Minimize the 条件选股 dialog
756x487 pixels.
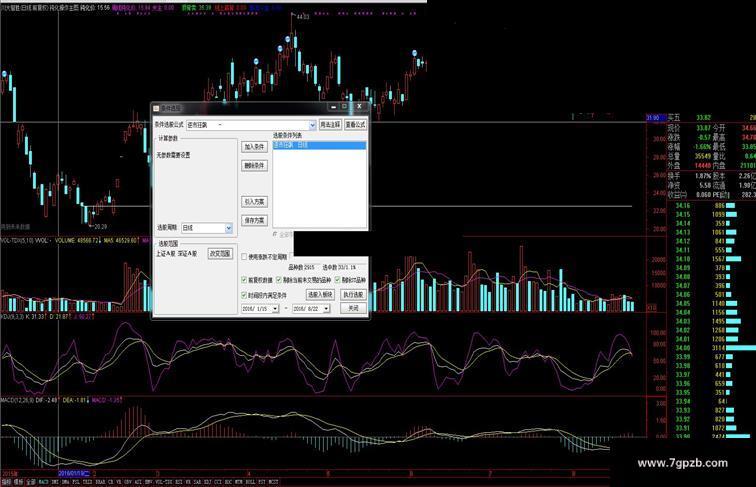pyautogui.click(x=333, y=107)
